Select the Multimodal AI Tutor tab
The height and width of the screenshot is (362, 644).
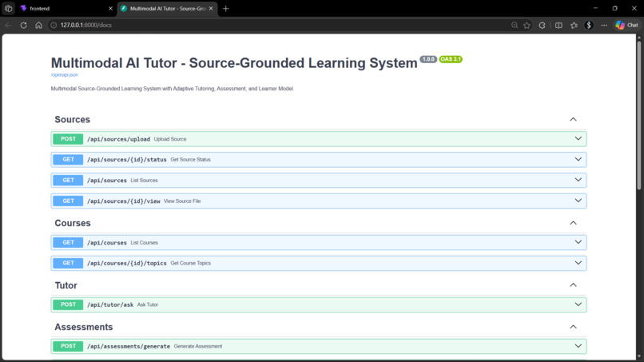(x=167, y=8)
